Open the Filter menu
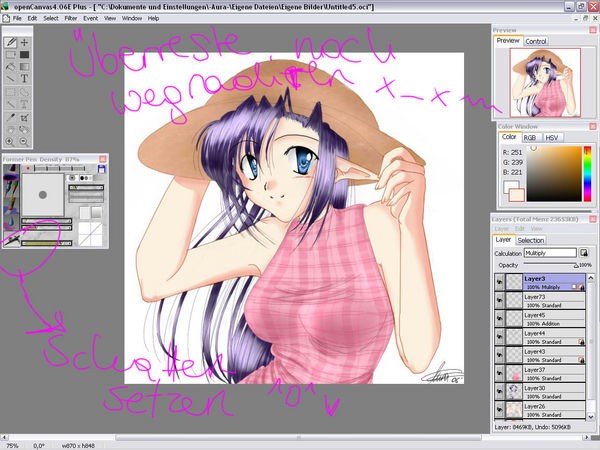Image resolution: width=600 pixels, height=450 pixels. (68, 18)
